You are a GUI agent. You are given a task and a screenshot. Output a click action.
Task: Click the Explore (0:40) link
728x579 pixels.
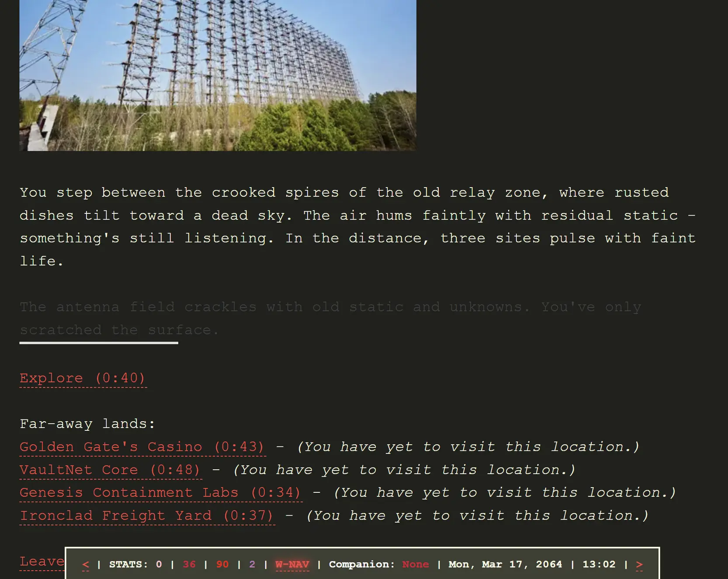tap(83, 378)
